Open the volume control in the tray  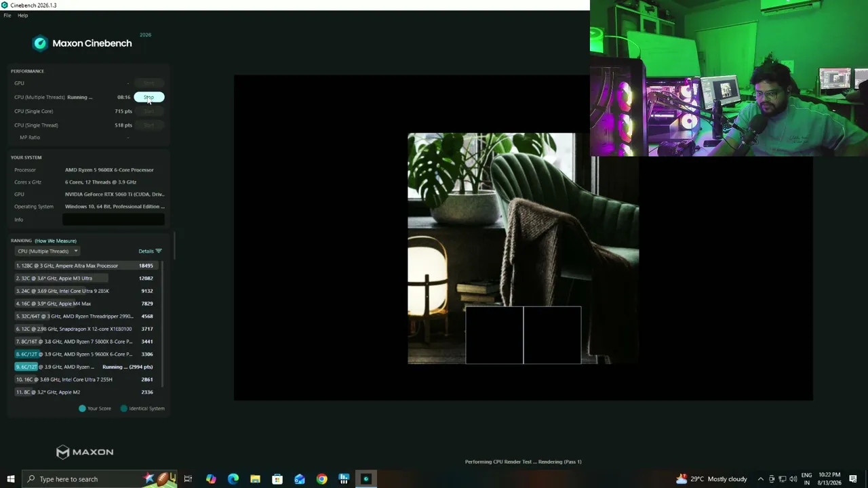click(x=793, y=479)
